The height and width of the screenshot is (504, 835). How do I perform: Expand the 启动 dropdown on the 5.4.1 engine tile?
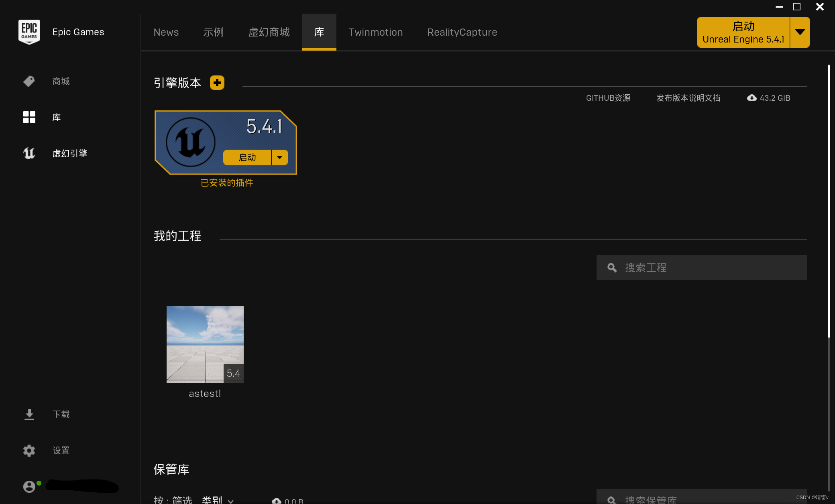(280, 157)
